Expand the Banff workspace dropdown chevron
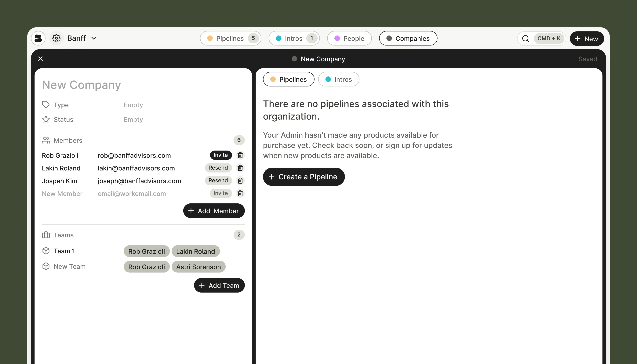Screen dimensions: 637x364 coord(94,38)
